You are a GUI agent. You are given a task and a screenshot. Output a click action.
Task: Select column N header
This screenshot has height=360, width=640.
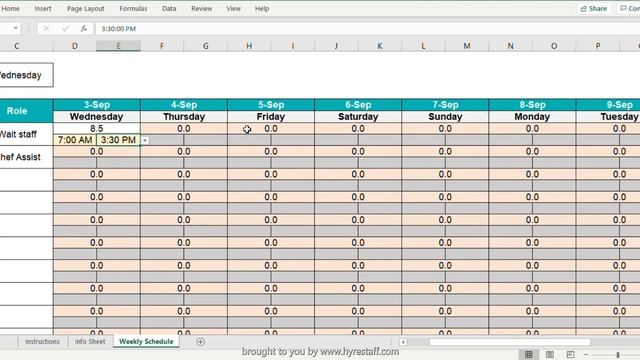click(x=510, y=46)
